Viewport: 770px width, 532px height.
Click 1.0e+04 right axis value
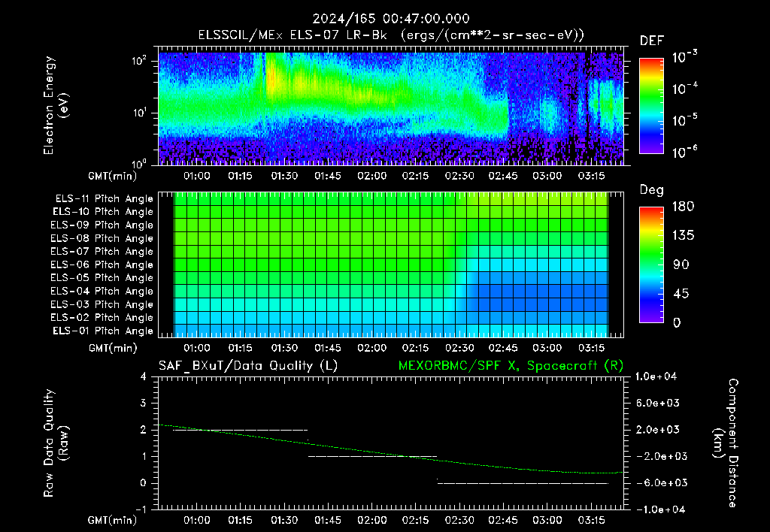coord(656,377)
